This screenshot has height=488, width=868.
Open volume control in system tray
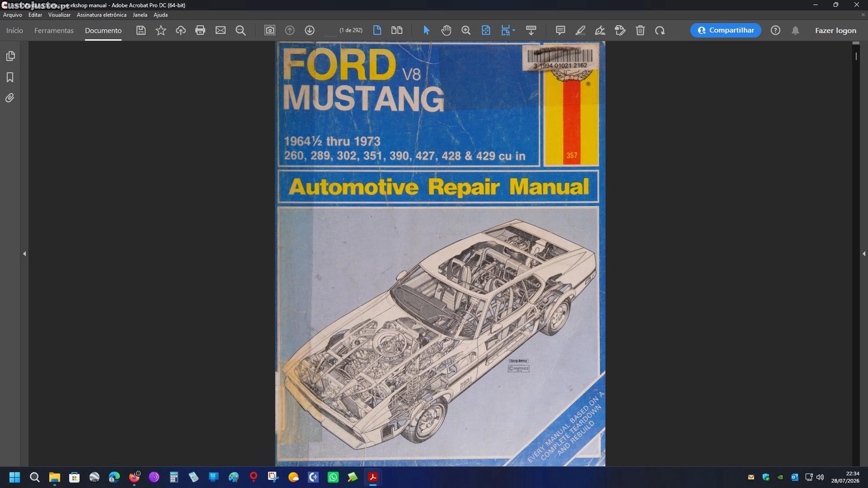[820, 477]
